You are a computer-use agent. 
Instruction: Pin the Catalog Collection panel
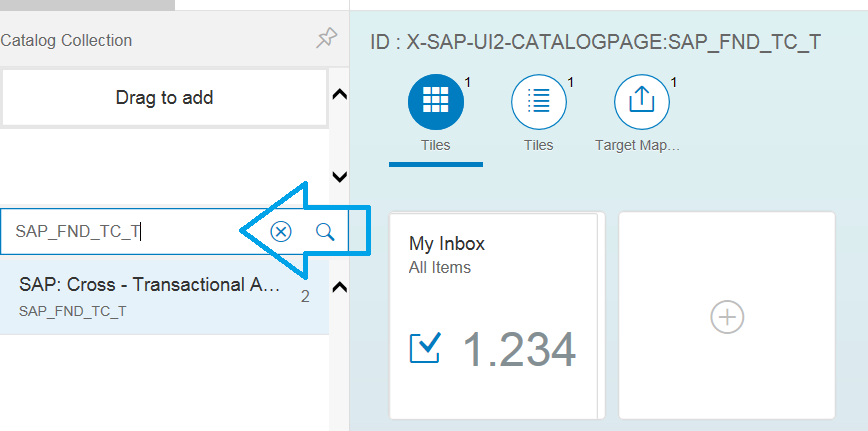pyautogui.click(x=327, y=38)
